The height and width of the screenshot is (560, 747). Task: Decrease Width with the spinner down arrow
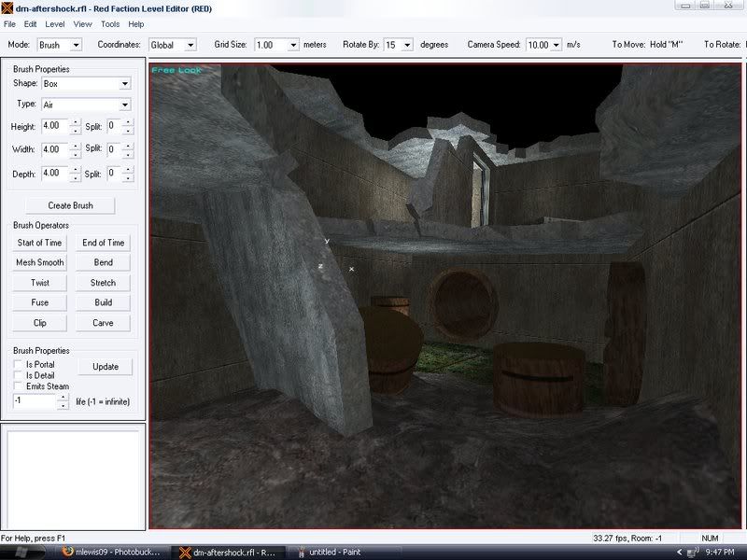click(x=76, y=154)
